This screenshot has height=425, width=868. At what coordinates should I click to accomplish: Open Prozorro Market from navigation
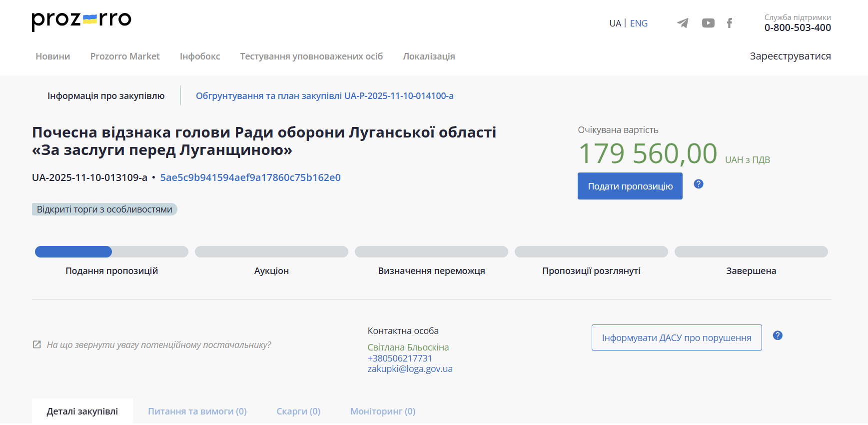point(125,56)
